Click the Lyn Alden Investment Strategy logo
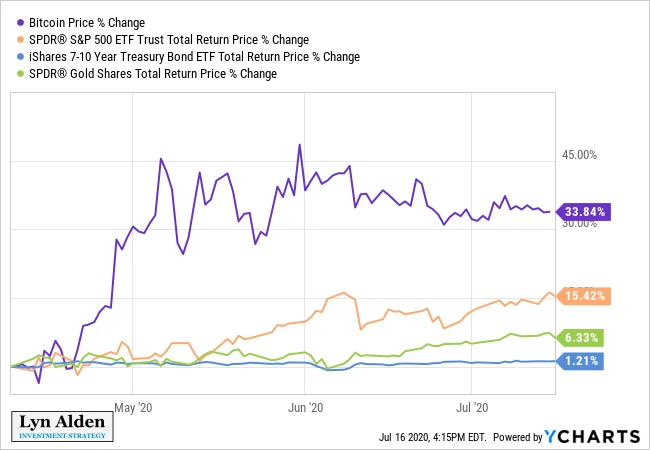 point(62,427)
